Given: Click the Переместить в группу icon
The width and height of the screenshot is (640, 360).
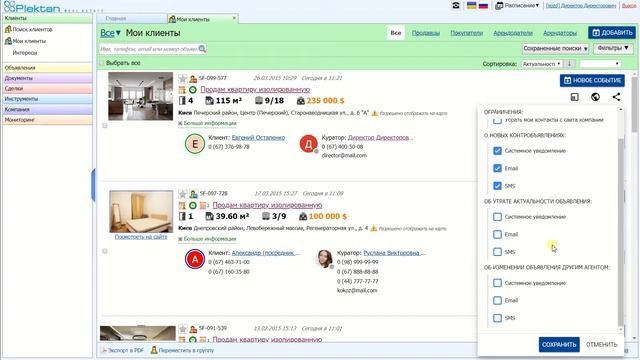Looking at the screenshot, I should [x=154, y=350].
